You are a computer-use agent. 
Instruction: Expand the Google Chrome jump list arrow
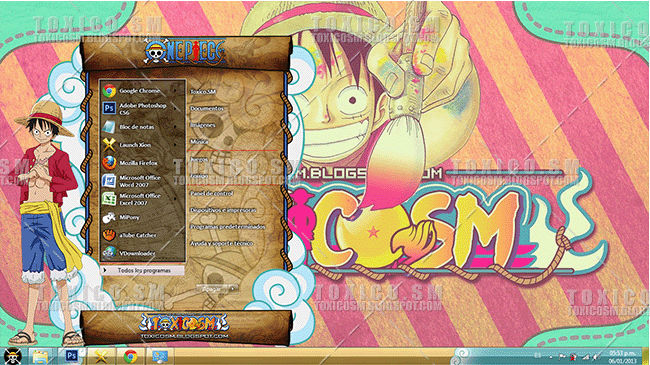(x=175, y=90)
